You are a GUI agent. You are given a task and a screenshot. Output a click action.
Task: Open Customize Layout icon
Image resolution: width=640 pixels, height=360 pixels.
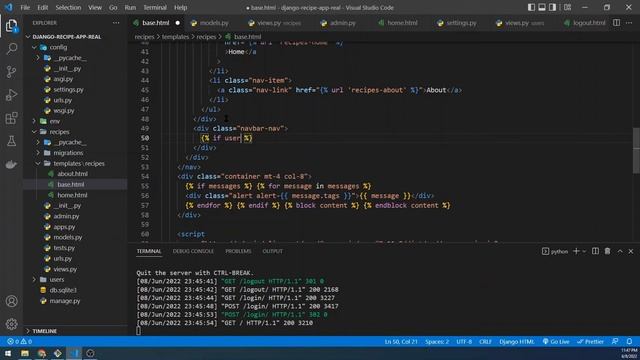(567, 7)
